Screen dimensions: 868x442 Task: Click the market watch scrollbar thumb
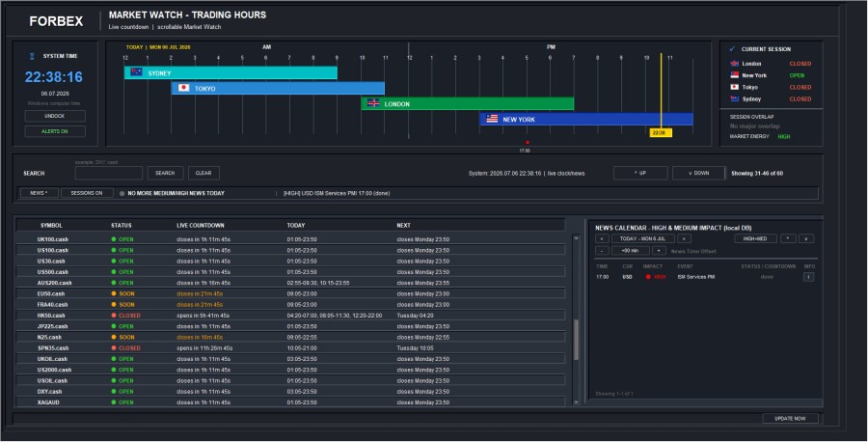pos(576,340)
